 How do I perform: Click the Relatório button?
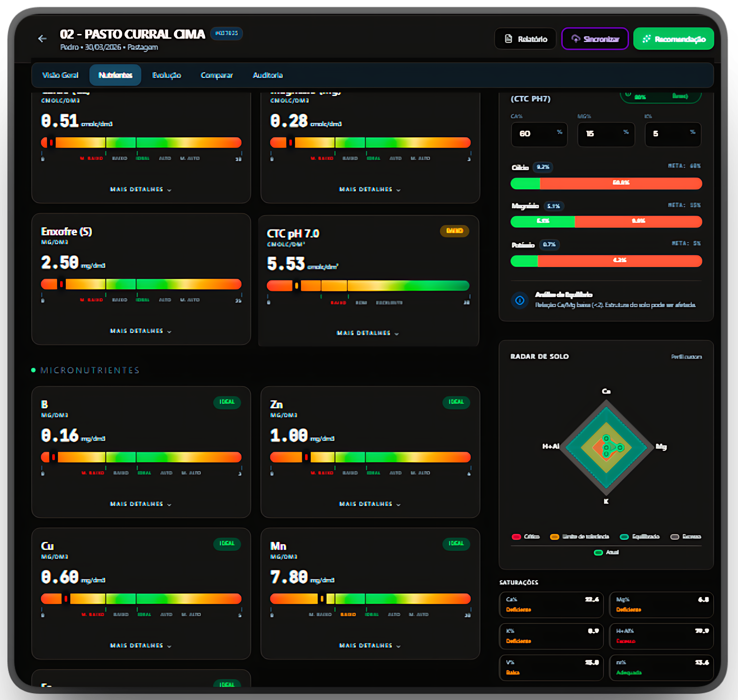pyautogui.click(x=525, y=39)
